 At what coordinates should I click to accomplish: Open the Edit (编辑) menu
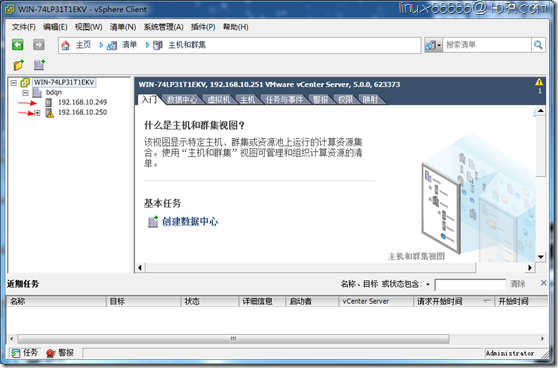coord(55,27)
